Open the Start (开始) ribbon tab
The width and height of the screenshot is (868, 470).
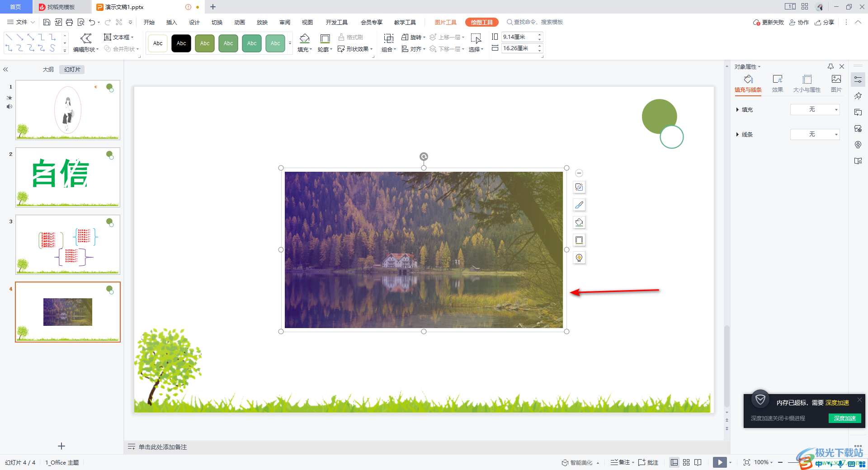point(149,22)
